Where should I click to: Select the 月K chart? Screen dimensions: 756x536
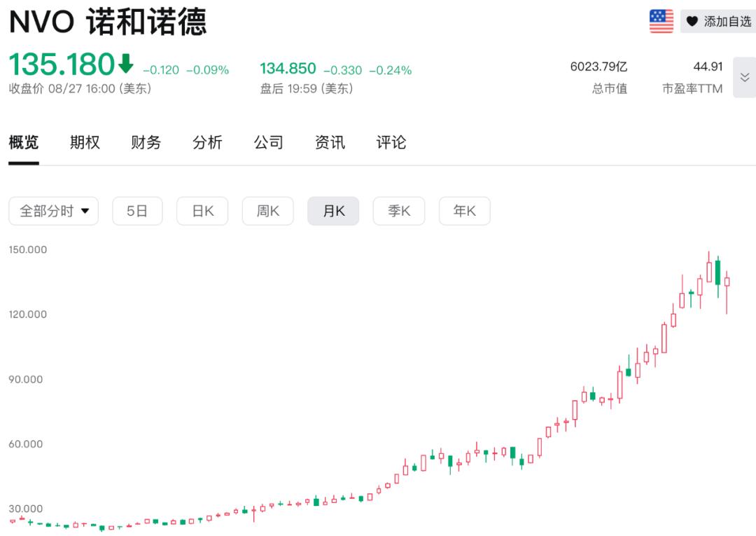coord(333,211)
